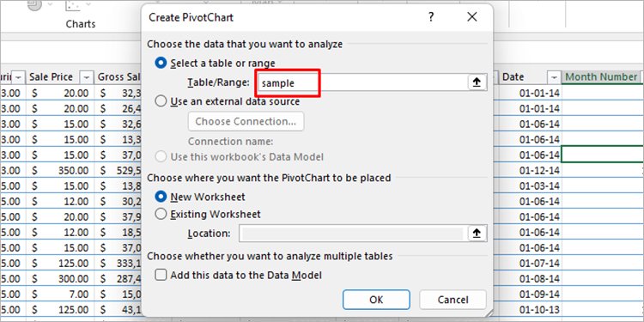Click the Choose Connection button
This screenshot has height=322, width=644.
pos(246,122)
